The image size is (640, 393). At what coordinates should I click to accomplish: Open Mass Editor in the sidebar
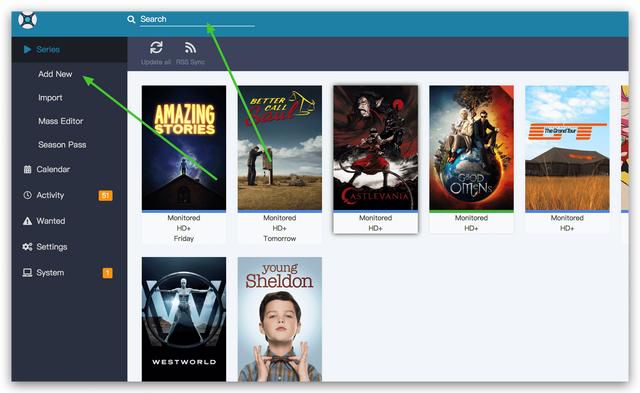tap(60, 121)
